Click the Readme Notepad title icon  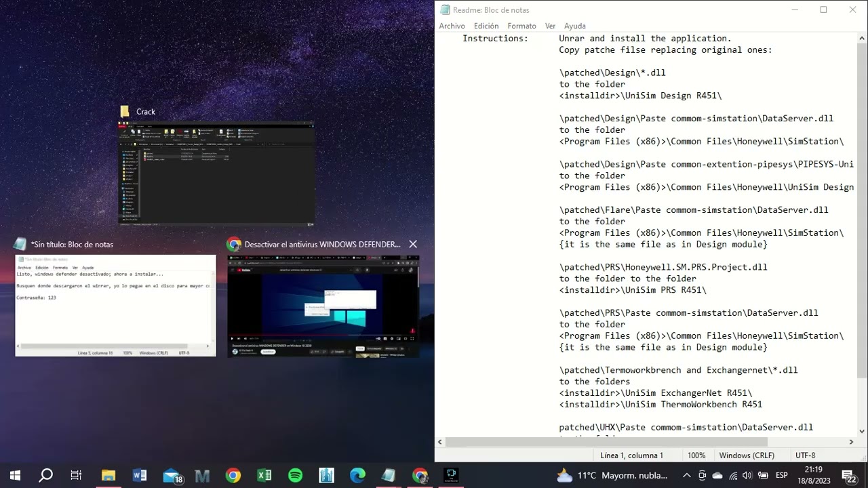click(445, 9)
